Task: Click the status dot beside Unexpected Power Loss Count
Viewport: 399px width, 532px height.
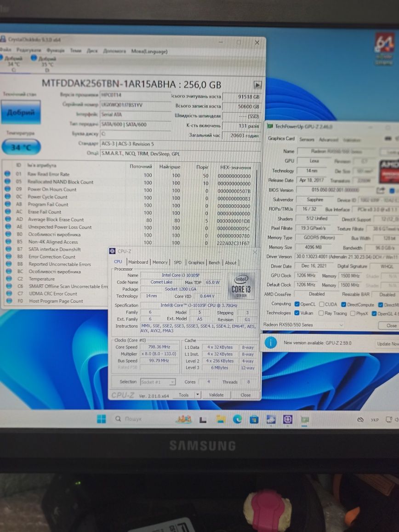Action: click(x=8, y=226)
